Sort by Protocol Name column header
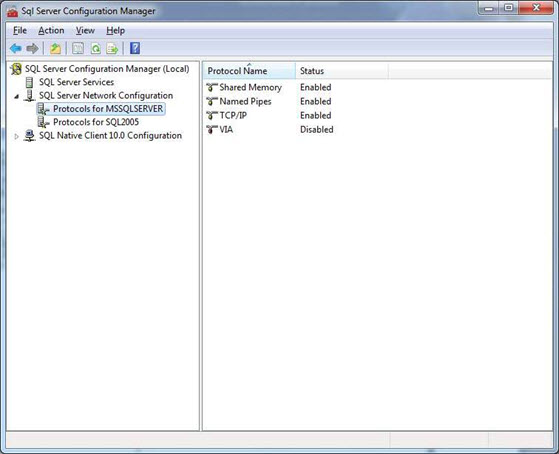559x454 pixels. [249, 71]
